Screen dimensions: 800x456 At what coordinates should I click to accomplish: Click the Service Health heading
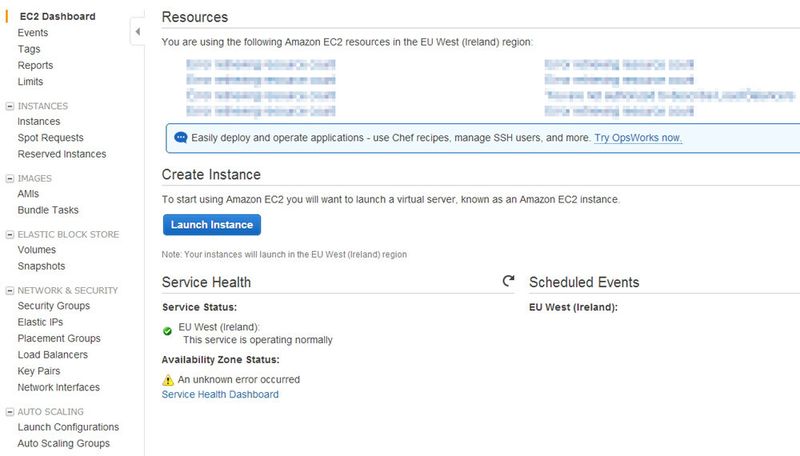click(206, 282)
